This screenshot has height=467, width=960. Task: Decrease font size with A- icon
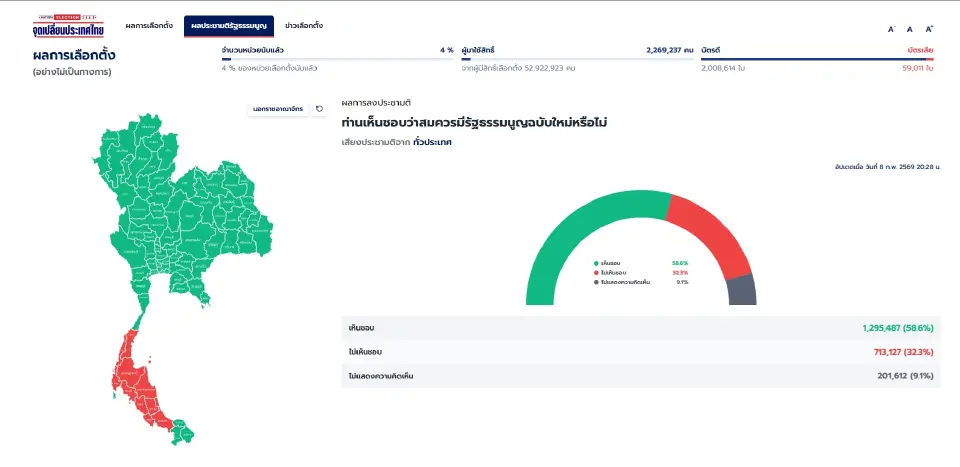pyautogui.click(x=891, y=29)
